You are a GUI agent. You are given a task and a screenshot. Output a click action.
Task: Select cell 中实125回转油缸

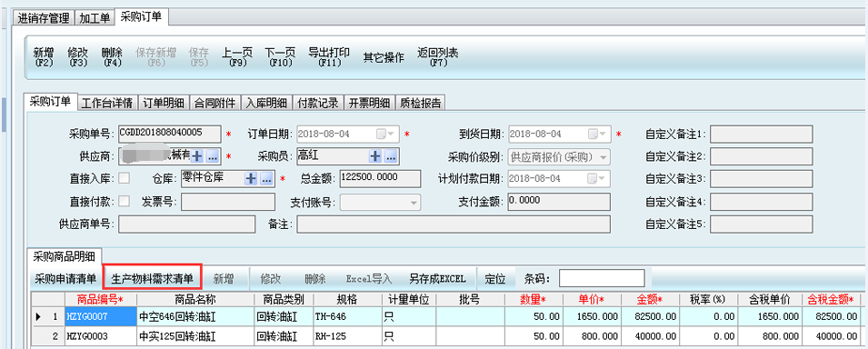pos(195,336)
